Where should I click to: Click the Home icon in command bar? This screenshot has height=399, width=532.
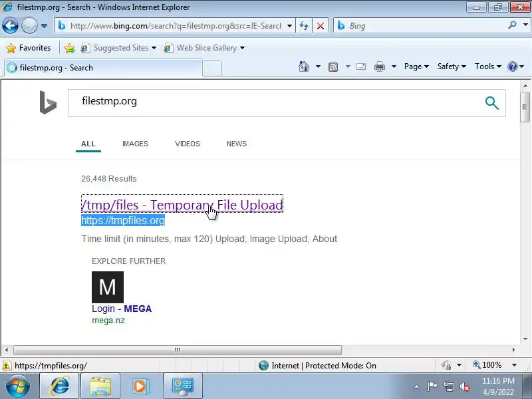point(304,66)
